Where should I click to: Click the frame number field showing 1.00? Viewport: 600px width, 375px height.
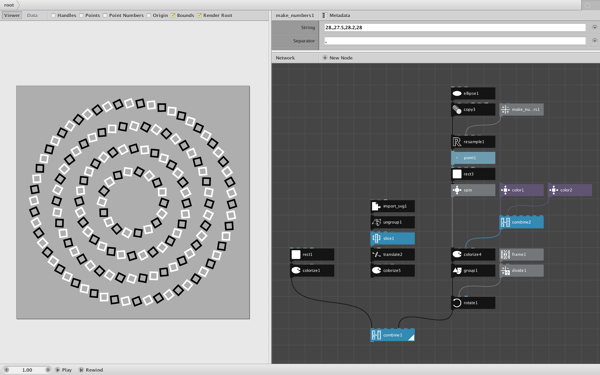pos(27,370)
